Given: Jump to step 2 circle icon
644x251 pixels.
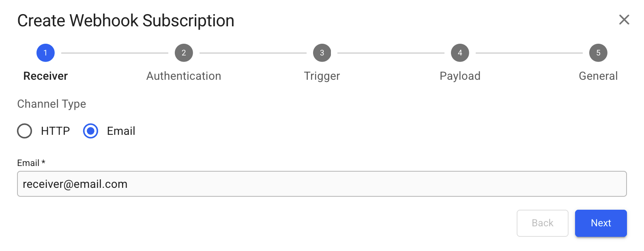Looking at the screenshot, I should 184,53.
